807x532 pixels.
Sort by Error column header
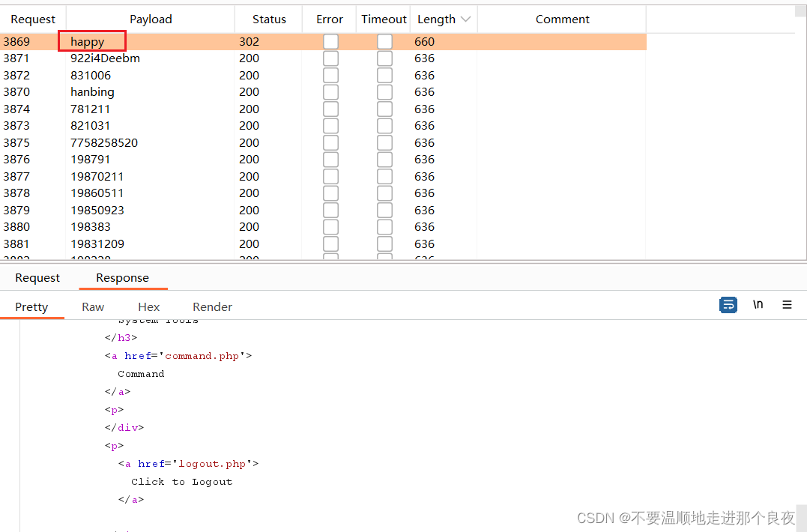coord(330,19)
